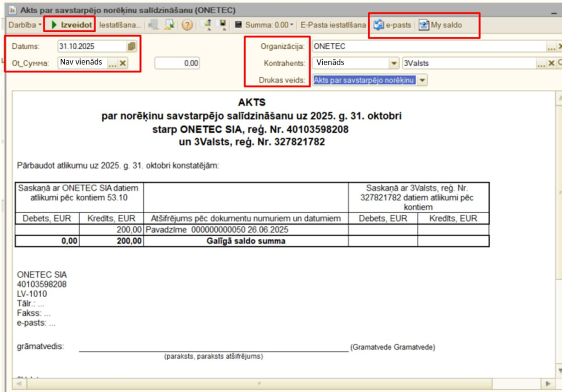The image size is (562, 392).
Task: Click the horizontal scrollbar right arrow
Action: (546, 383)
